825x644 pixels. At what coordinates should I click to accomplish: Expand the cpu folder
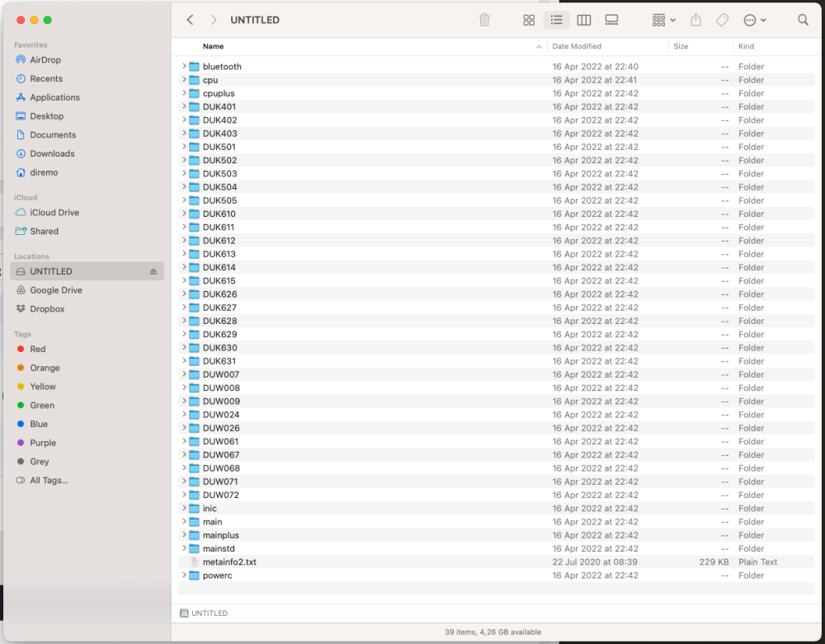[184, 80]
